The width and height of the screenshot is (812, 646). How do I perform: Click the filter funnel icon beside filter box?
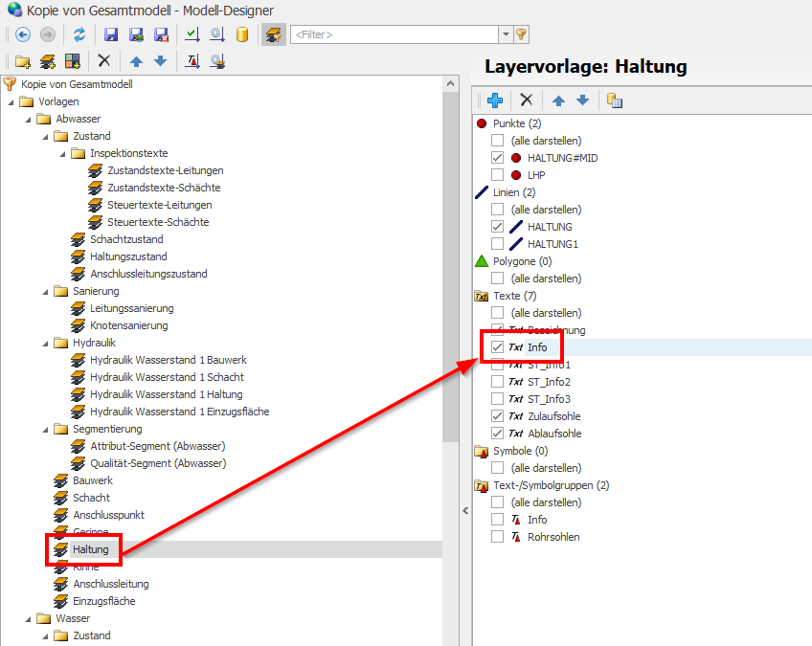(522, 34)
